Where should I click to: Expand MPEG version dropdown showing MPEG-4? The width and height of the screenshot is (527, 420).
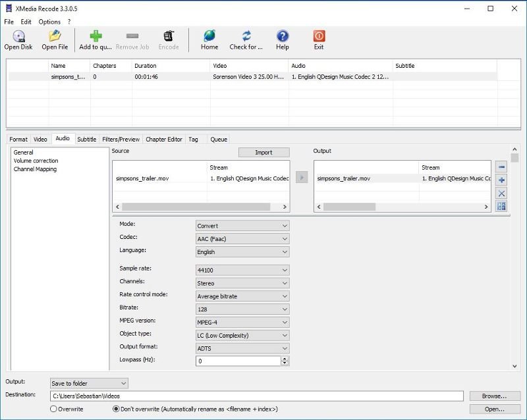pyautogui.click(x=242, y=322)
